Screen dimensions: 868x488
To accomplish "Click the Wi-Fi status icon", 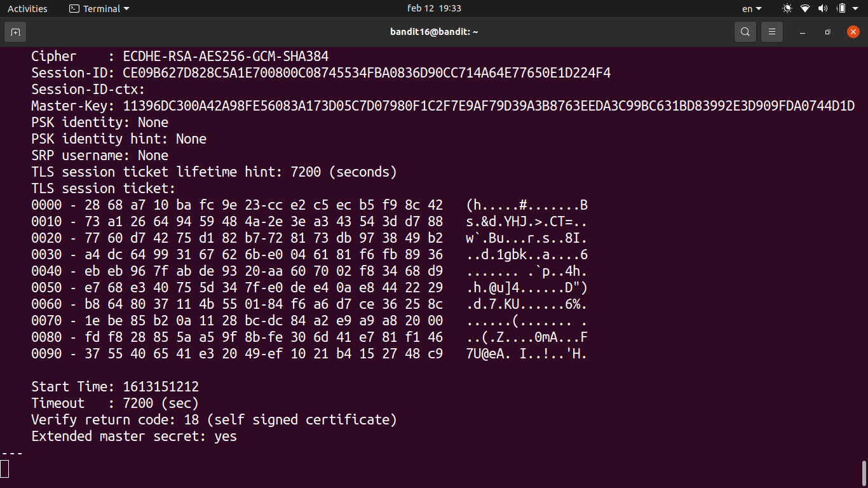I will [x=805, y=9].
